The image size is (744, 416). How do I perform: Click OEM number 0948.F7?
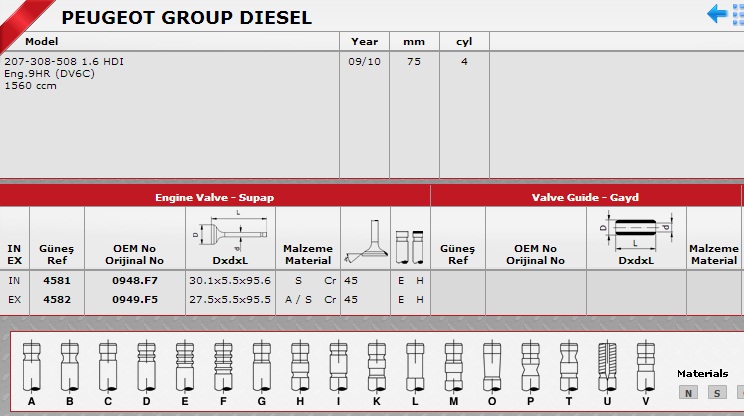(x=134, y=281)
